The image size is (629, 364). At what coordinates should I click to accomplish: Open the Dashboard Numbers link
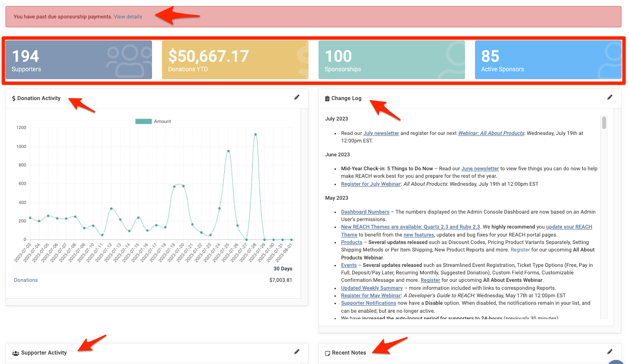[x=365, y=212]
